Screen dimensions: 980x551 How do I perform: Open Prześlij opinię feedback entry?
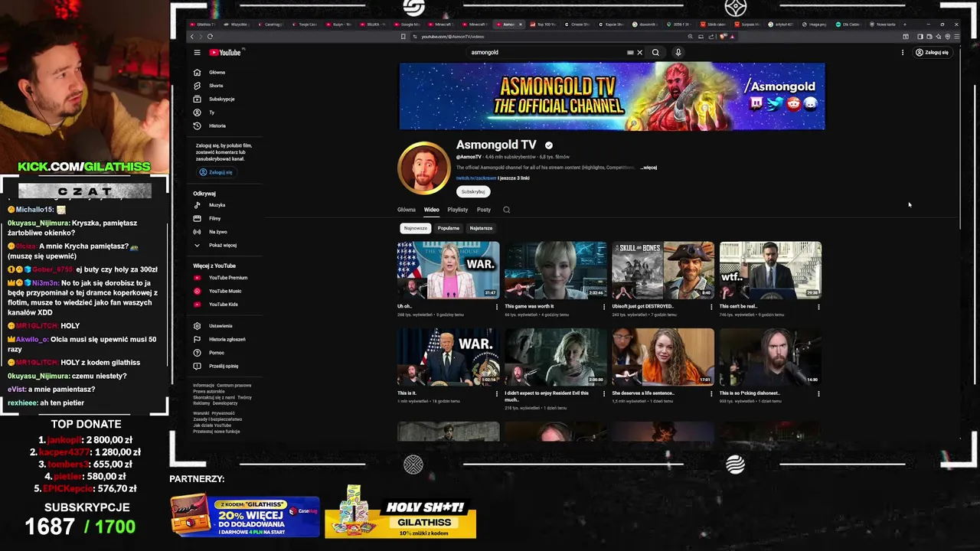tap(223, 366)
